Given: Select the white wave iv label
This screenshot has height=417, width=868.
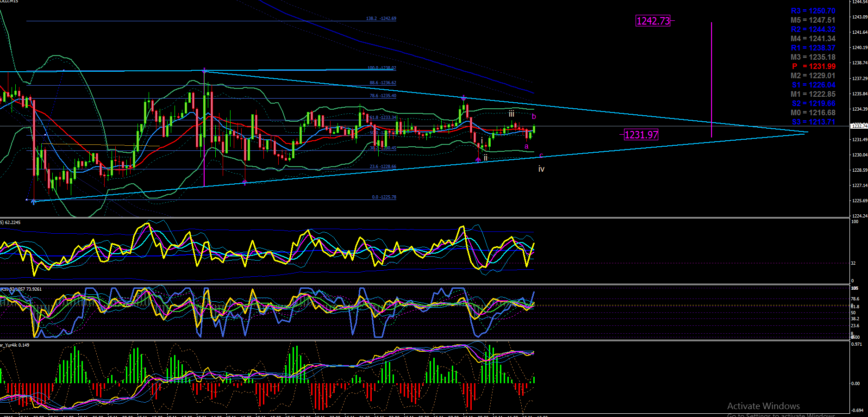Looking at the screenshot, I should click(x=541, y=169).
